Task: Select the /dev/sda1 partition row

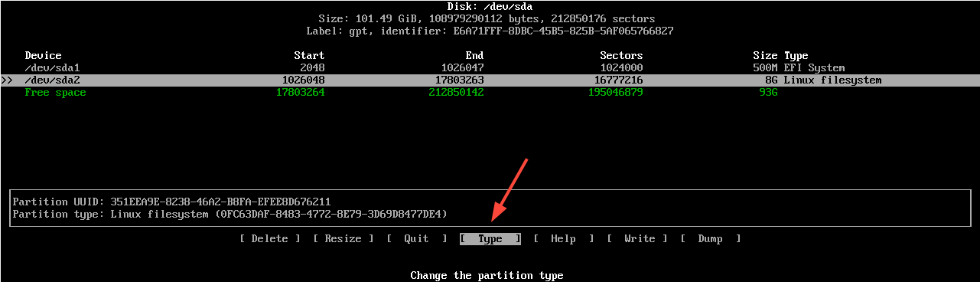Action: point(490,68)
